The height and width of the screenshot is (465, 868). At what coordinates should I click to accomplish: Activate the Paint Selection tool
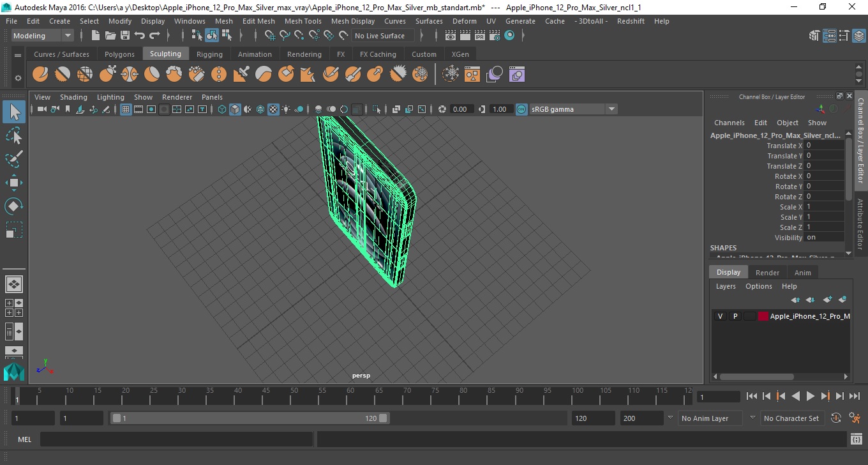tap(14, 159)
